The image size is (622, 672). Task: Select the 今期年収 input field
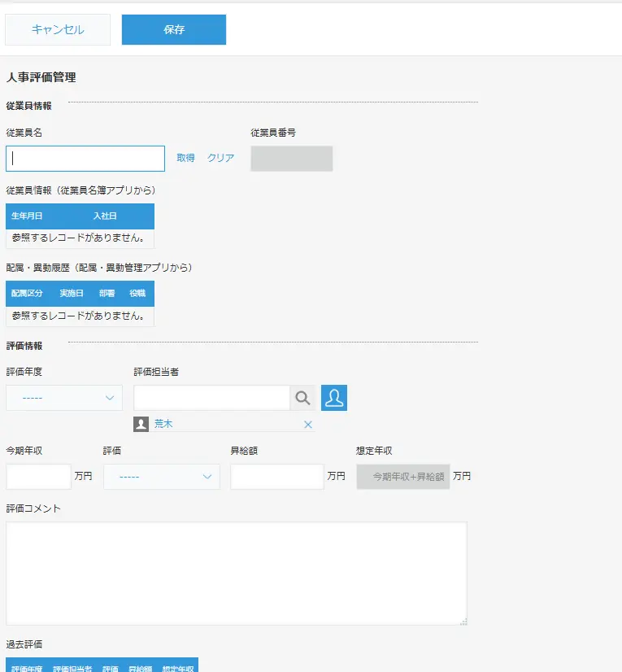click(x=38, y=477)
